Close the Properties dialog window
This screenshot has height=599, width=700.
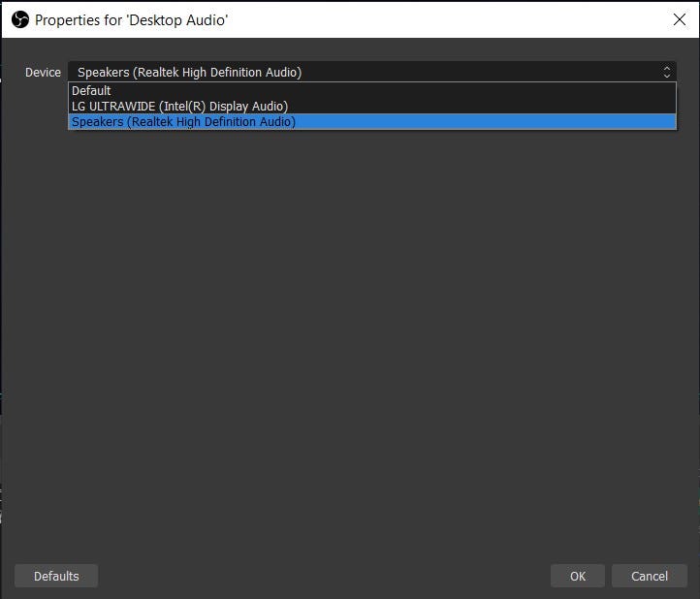(680, 19)
